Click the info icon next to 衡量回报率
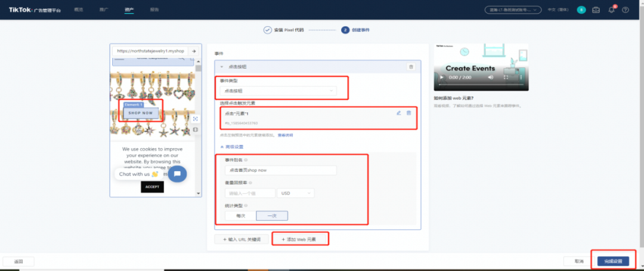 250,183
